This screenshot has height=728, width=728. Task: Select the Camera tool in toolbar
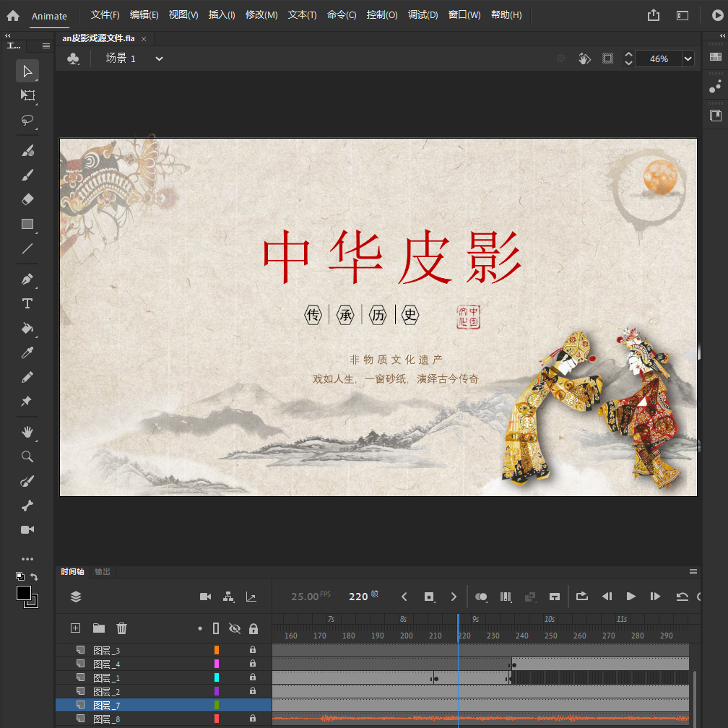pyautogui.click(x=27, y=530)
